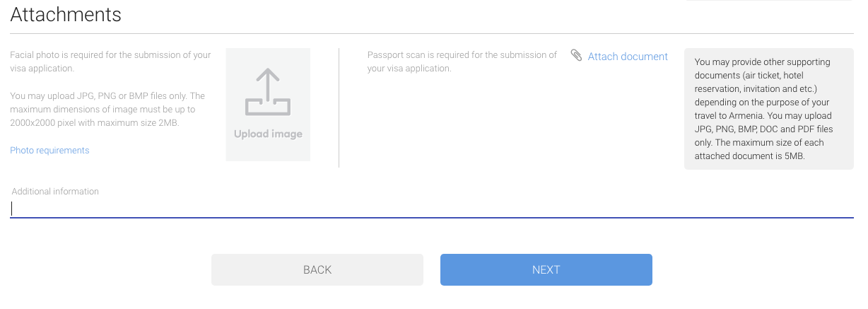This screenshot has width=868, height=309.
Task: Focus the Additional information text field
Action: pos(431,209)
